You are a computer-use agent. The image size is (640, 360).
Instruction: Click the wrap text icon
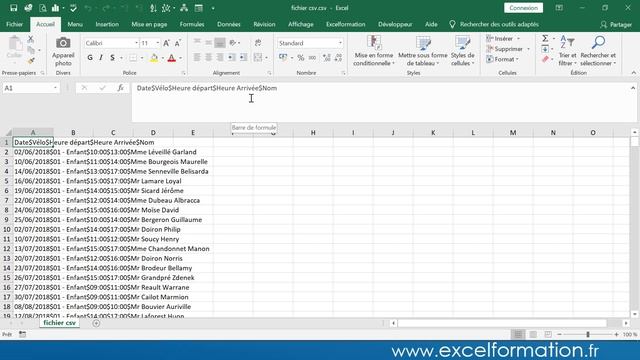(258, 42)
